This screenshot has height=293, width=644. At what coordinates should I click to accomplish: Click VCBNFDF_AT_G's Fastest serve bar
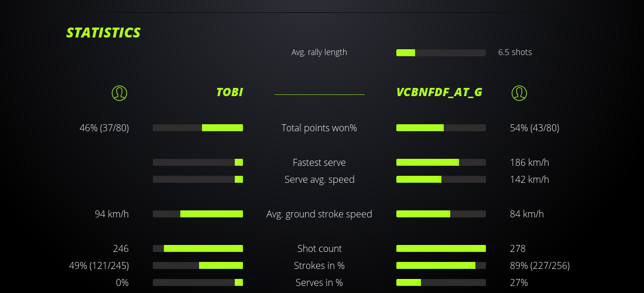pyautogui.click(x=441, y=162)
